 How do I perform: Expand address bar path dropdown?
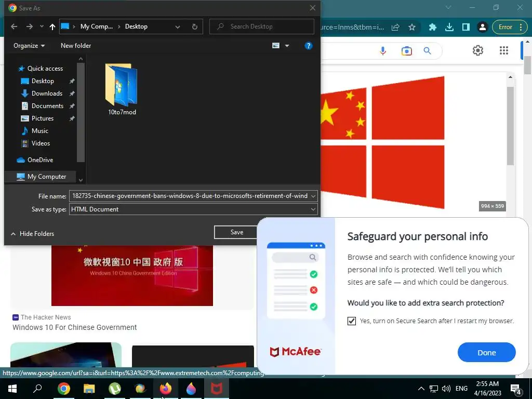pos(178,27)
